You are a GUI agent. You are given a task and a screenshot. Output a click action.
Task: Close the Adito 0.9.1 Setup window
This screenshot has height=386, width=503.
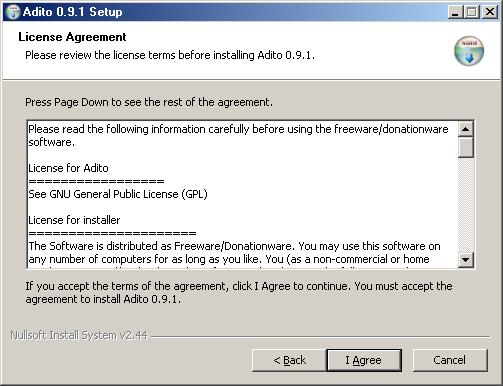tap(489, 12)
